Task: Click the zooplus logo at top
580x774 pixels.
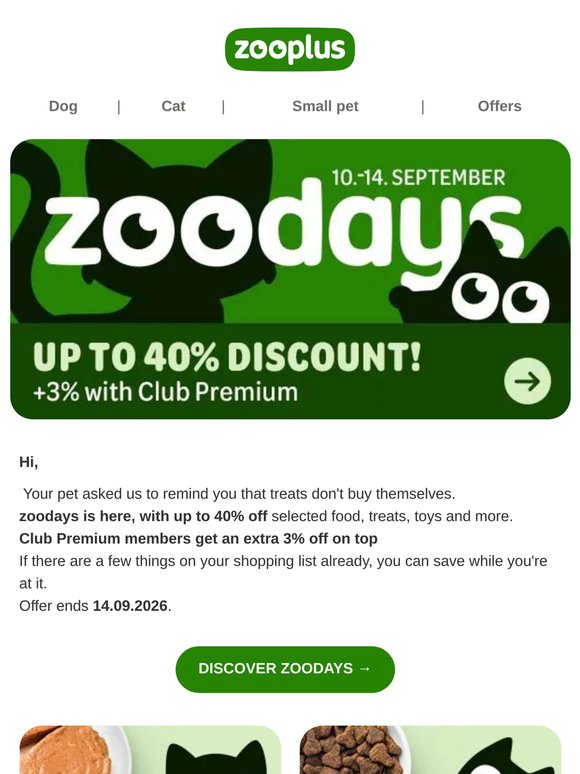Action: pos(290,49)
